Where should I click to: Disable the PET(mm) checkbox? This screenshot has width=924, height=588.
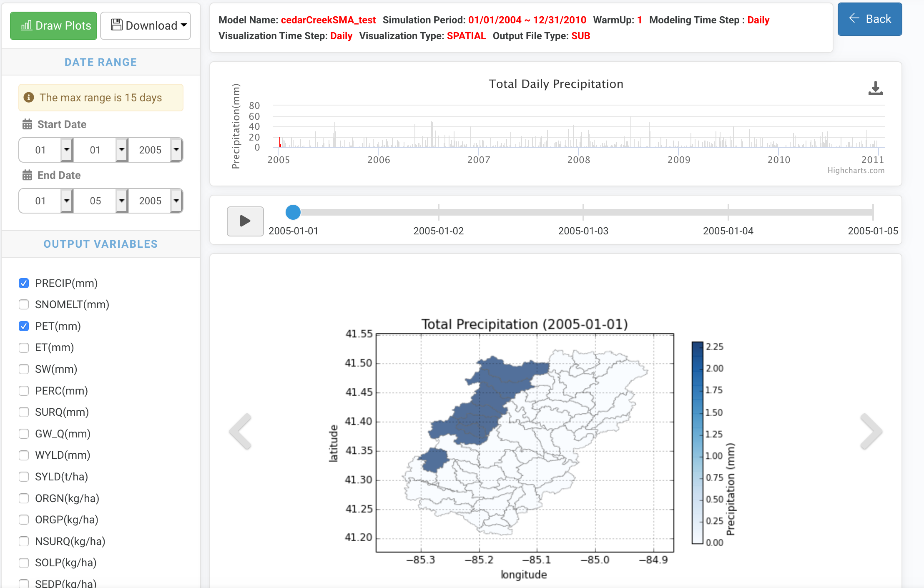pyautogui.click(x=24, y=326)
